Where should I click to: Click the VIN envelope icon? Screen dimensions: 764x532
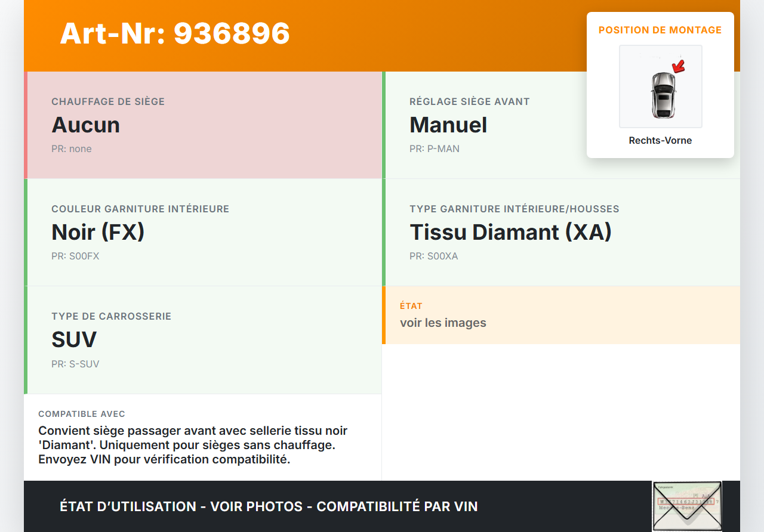[686, 506]
